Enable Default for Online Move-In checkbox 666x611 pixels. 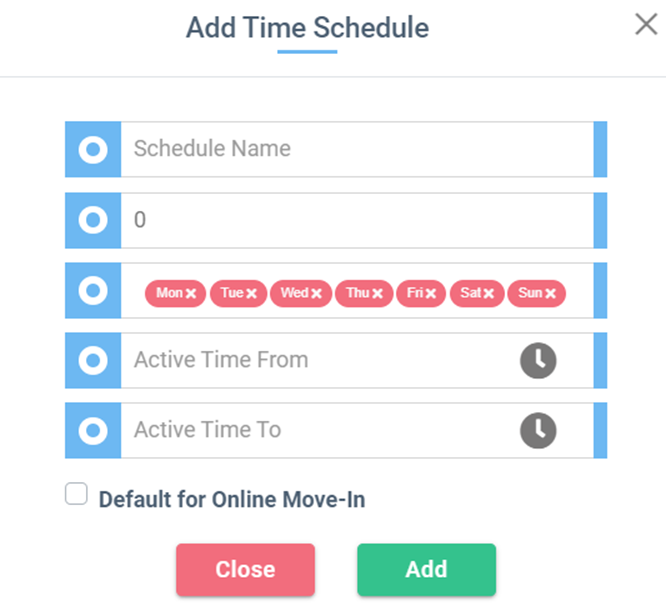click(x=76, y=493)
